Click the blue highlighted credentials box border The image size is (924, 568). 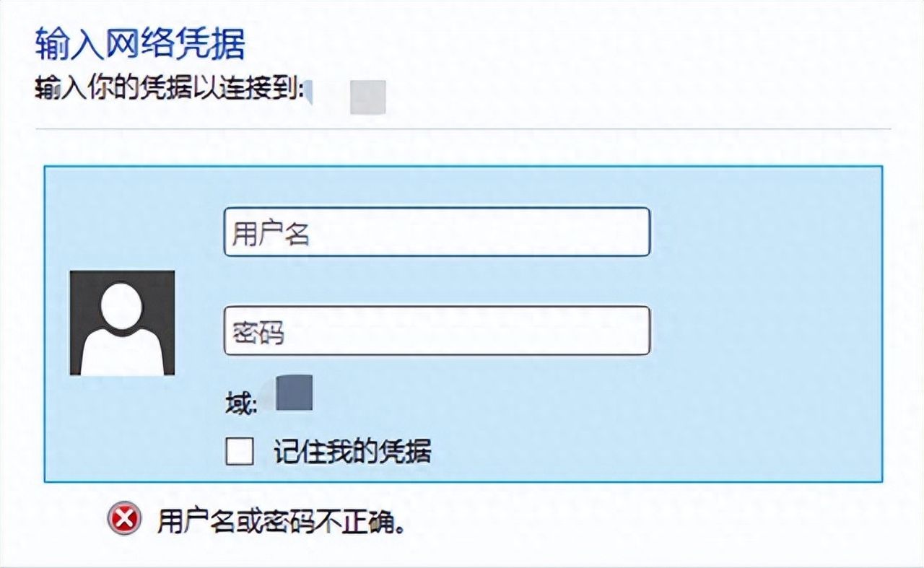462,167
